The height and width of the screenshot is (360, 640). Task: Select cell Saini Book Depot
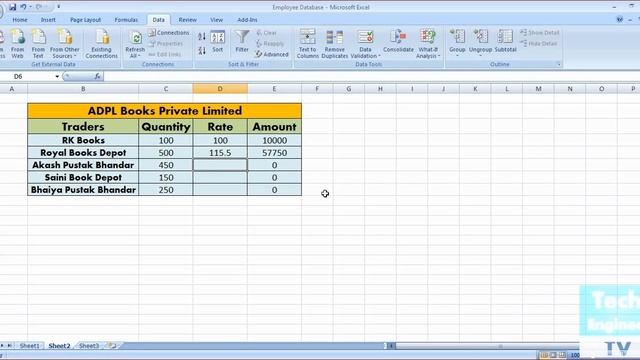click(x=83, y=178)
